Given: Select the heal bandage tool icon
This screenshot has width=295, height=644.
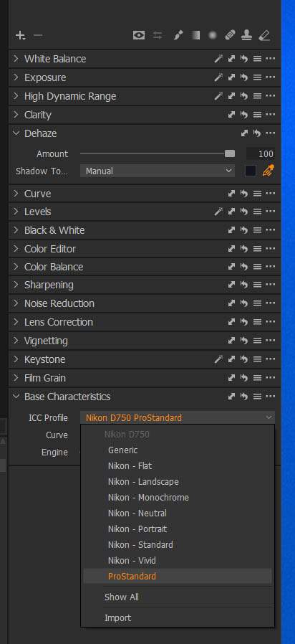Looking at the screenshot, I should [229, 36].
